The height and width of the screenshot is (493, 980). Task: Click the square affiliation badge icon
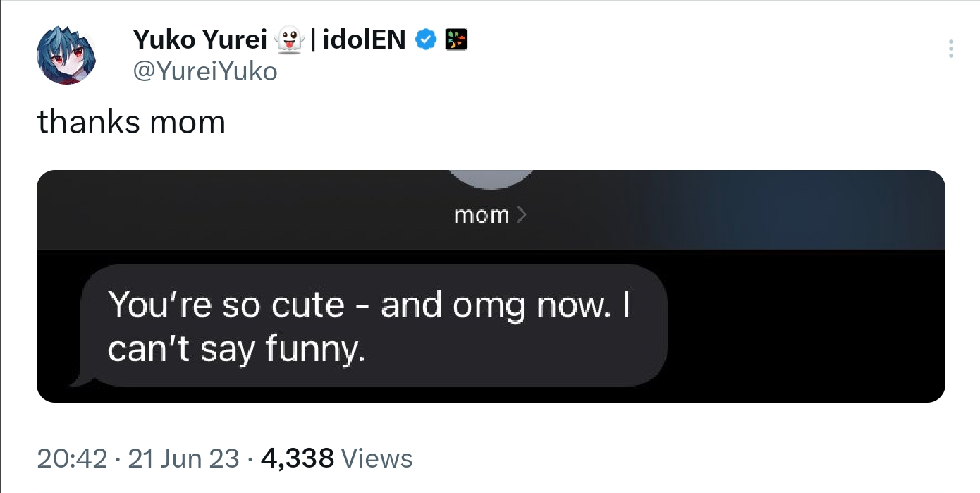pos(455,40)
